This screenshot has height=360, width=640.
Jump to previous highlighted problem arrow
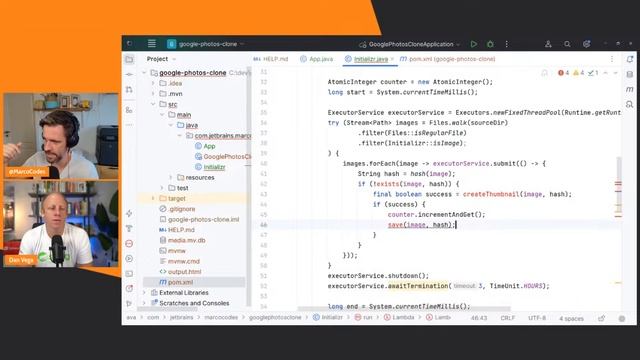[x=606, y=73]
